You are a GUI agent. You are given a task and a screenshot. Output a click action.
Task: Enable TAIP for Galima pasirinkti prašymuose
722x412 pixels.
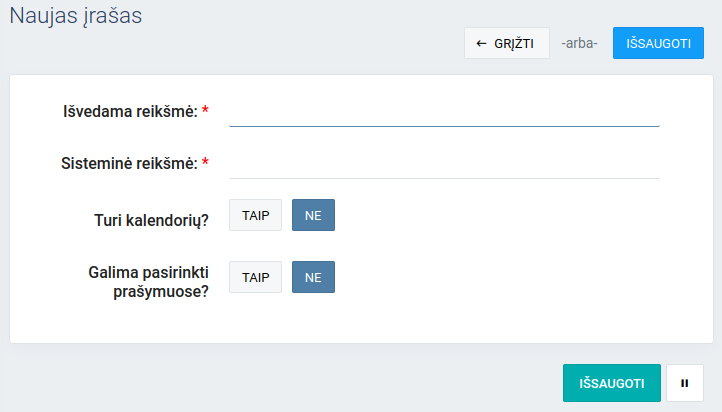[x=255, y=277]
